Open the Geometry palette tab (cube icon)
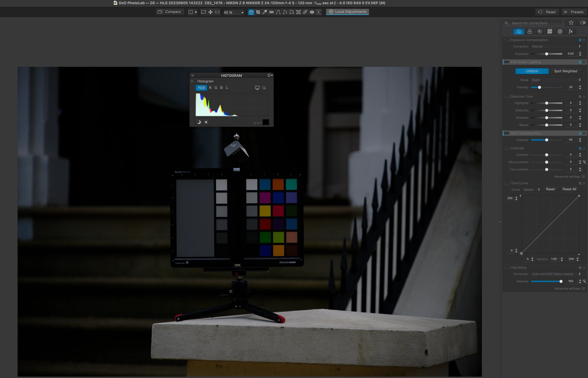 tap(550, 31)
